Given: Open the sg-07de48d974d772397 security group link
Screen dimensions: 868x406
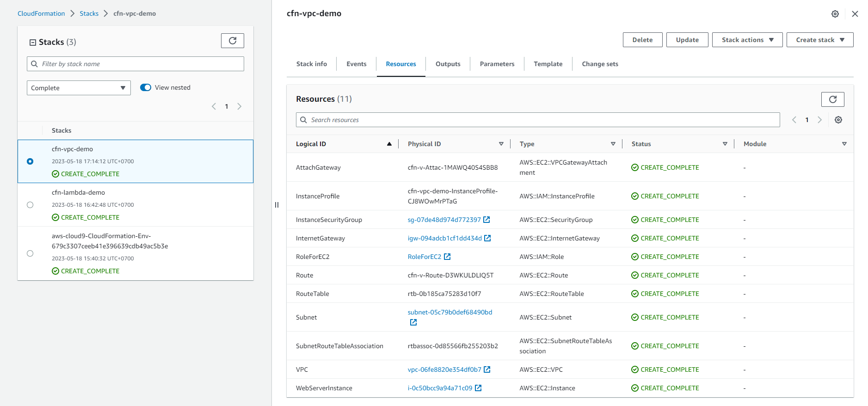Looking at the screenshot, I should [x=444, y=220].
